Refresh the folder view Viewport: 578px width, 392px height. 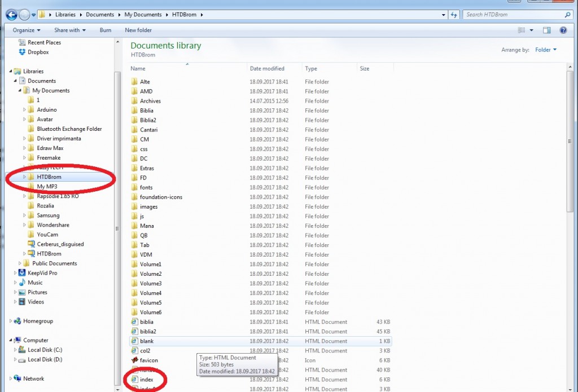click(454, 15)
